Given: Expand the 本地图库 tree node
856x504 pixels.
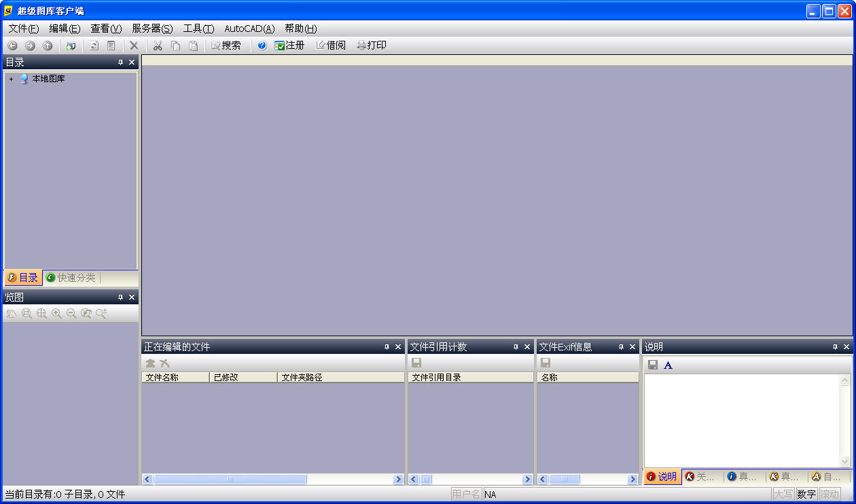Looking at the screenshot, I should (11, 79).
